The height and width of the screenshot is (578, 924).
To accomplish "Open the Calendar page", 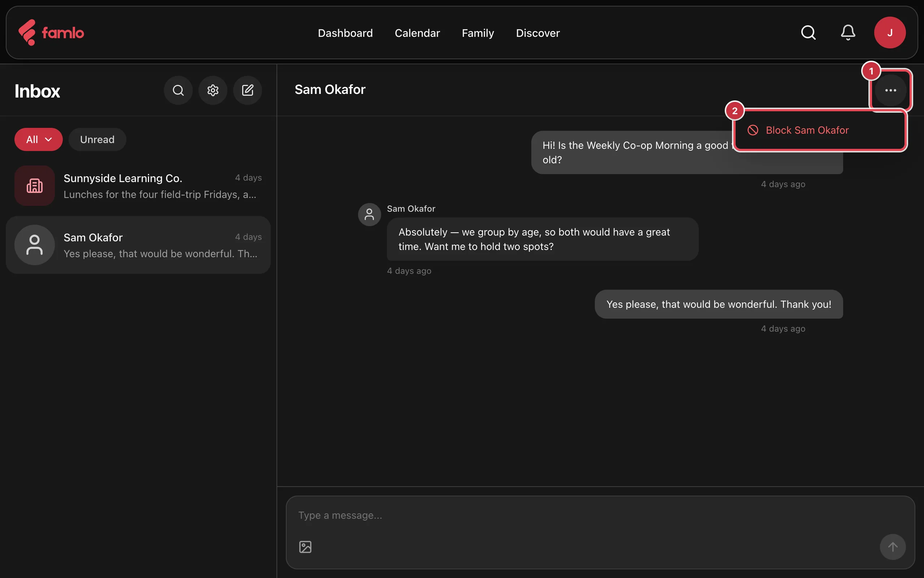I will (x=417, y=33).
